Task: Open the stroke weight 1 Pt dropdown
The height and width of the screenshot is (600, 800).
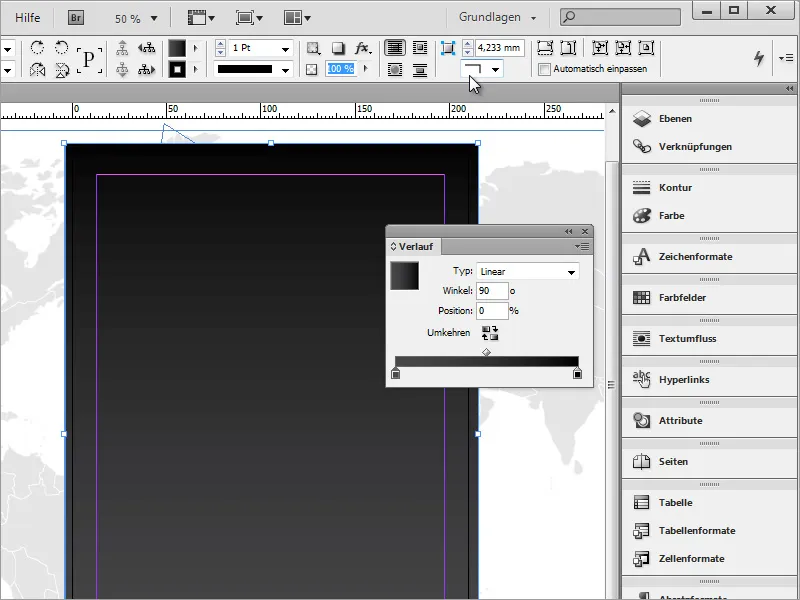Action: 285,49
